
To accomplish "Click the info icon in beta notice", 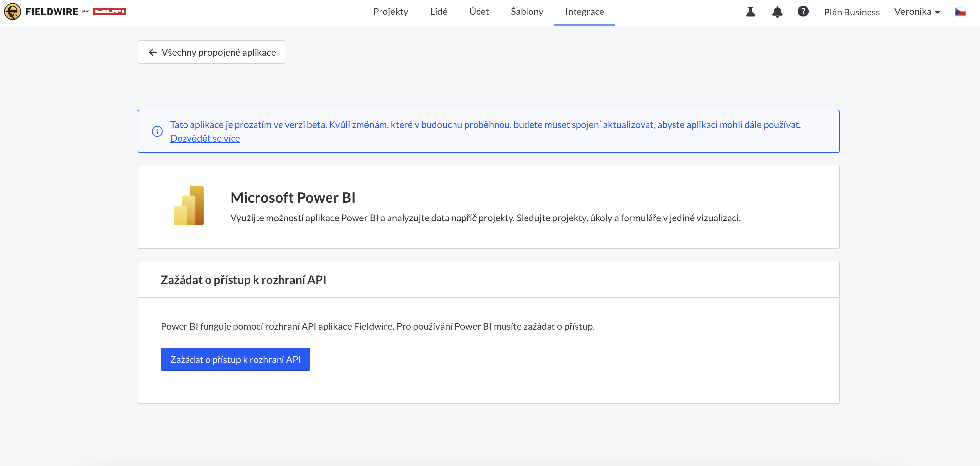I will (x=157, y=131).
